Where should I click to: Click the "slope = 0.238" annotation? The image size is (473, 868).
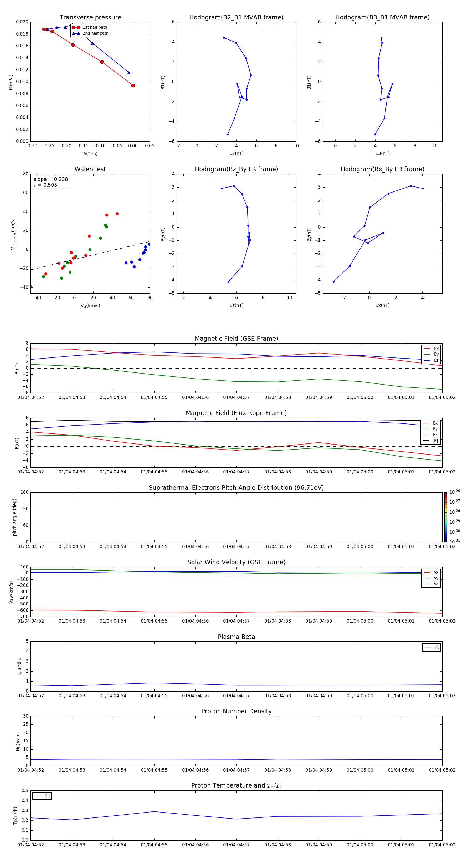(50, 179)
